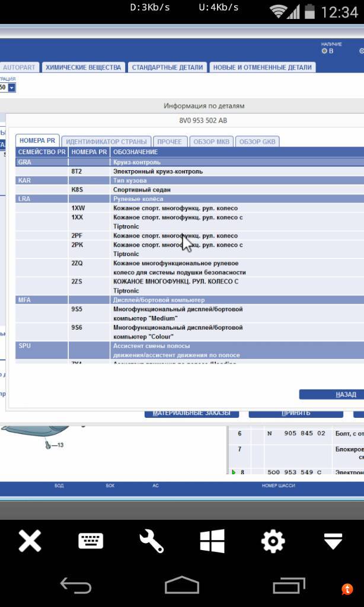The height and width of the screenshot is (607, 364).
Task: Select the 2PF PR number cell
Action: pos(89,236)
